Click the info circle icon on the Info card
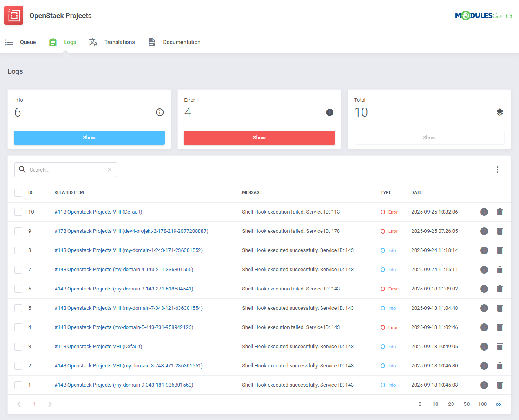Viewport: 519px width, 420px height. pos(160,112)
